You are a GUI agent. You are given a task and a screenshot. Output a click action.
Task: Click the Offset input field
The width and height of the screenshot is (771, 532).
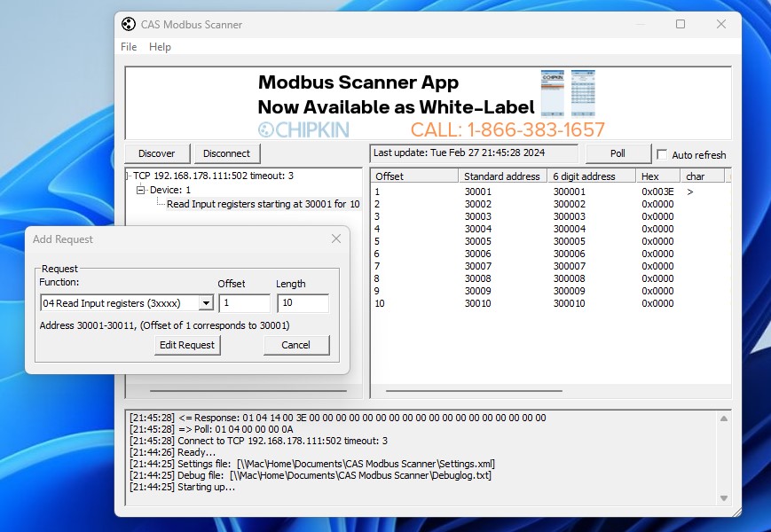pos(244,303)
